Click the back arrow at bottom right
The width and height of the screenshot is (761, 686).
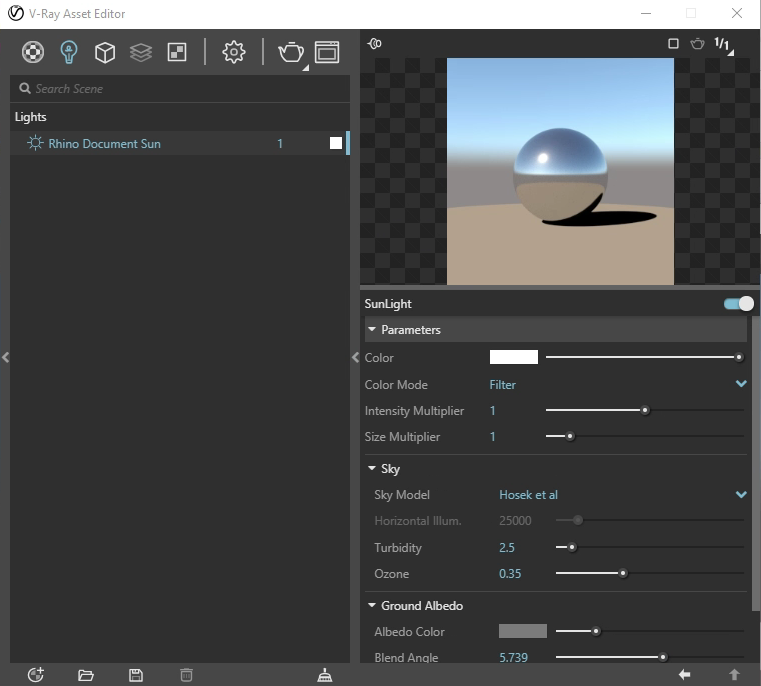point(685,674)
